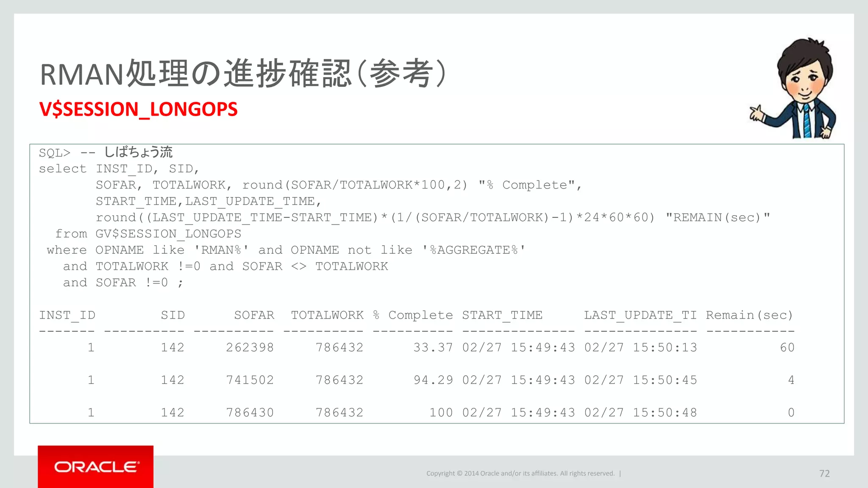Click the SOFAR column header

tap(254, 315)
